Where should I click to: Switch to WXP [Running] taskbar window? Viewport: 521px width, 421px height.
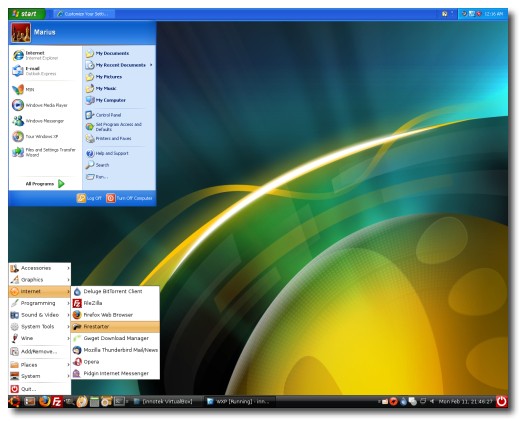(x=239, y=401)
